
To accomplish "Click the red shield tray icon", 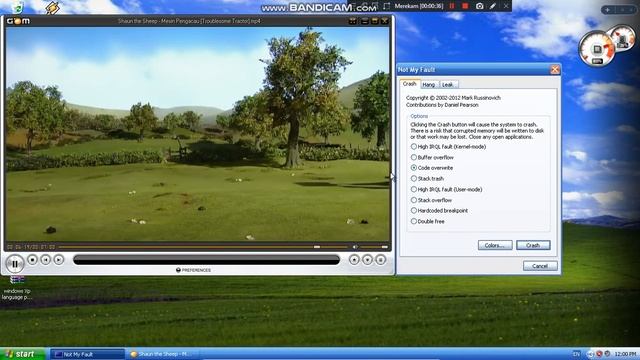I will point(599,354).
